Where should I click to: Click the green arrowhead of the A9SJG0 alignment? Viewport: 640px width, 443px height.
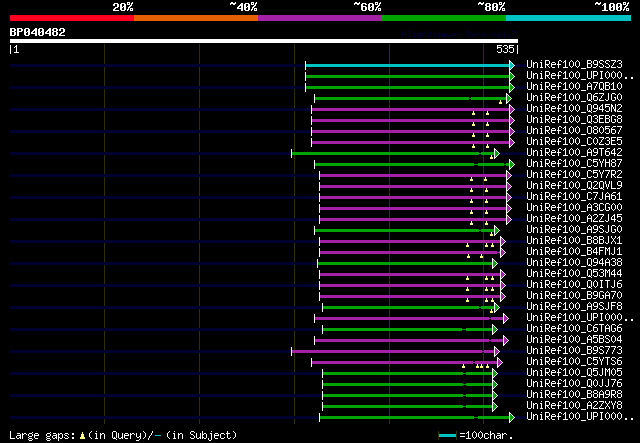(497, 231)
